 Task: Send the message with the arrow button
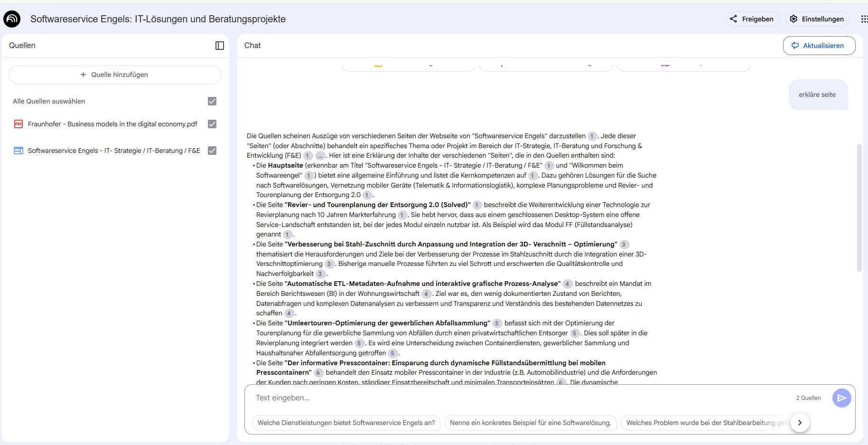point(841,398)
